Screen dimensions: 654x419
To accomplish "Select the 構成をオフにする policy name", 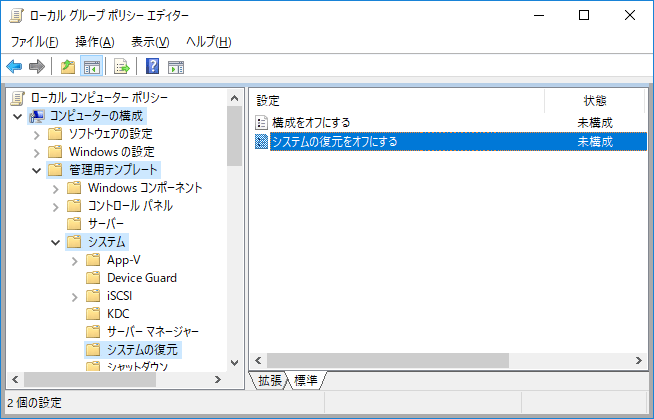I will 311,123.
